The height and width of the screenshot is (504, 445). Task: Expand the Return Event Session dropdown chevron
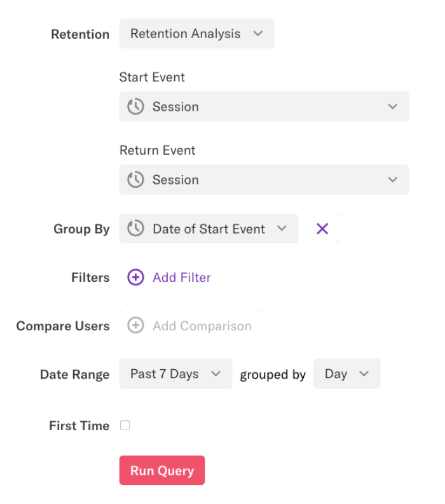pyautogui.click(x=393, y=179)
